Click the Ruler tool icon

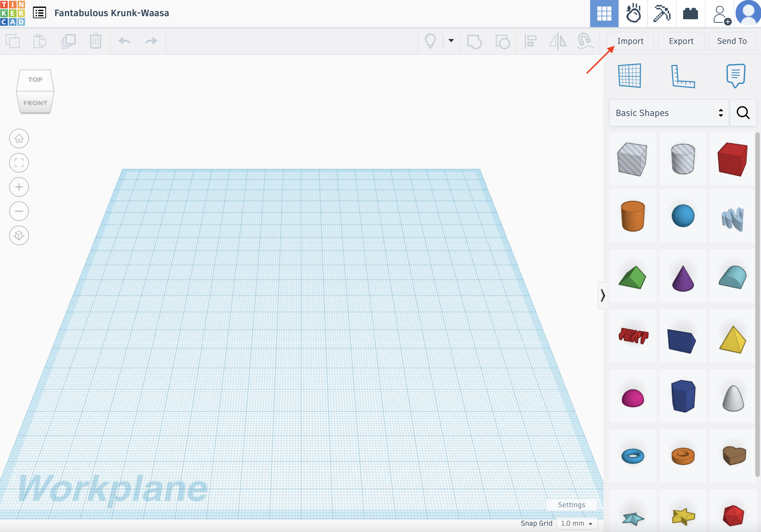[683, 76]
